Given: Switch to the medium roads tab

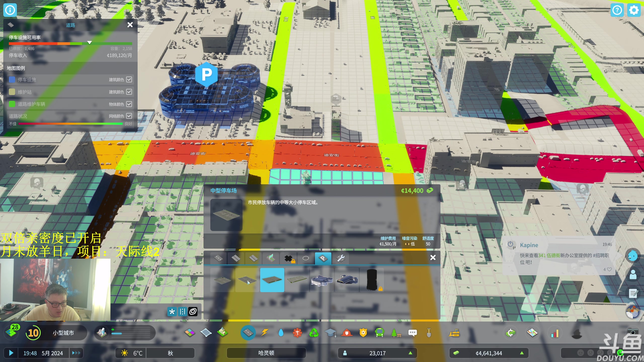Looking at the screenshot, I should tap(236, 258).
